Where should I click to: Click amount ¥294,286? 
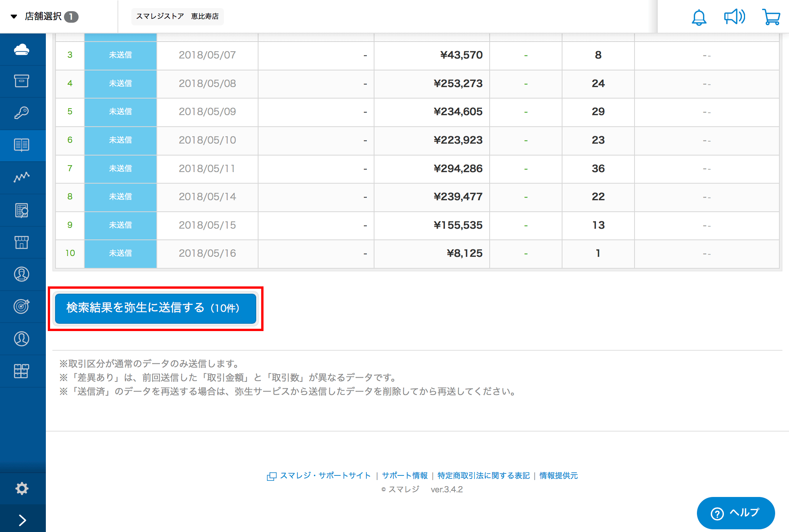pyautogui.click(x=458, y=169)
